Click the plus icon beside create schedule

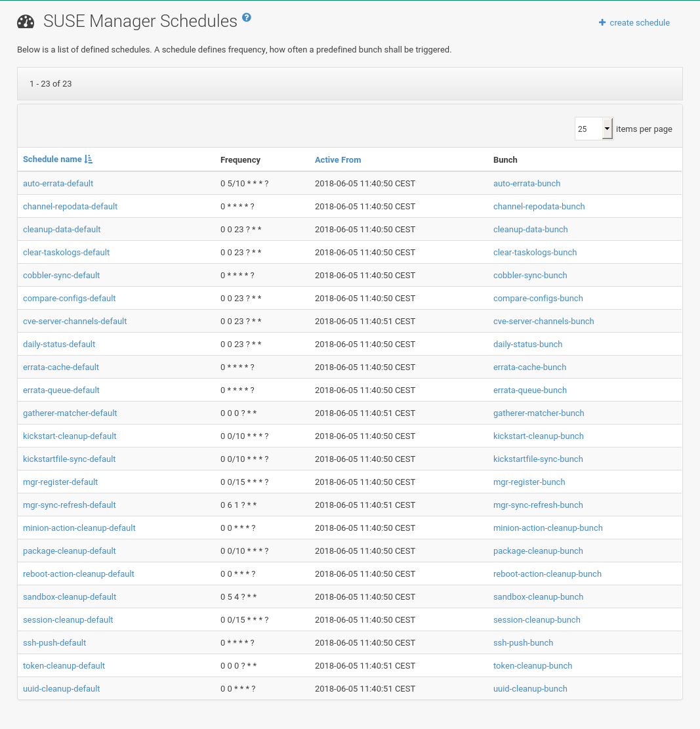602,22
